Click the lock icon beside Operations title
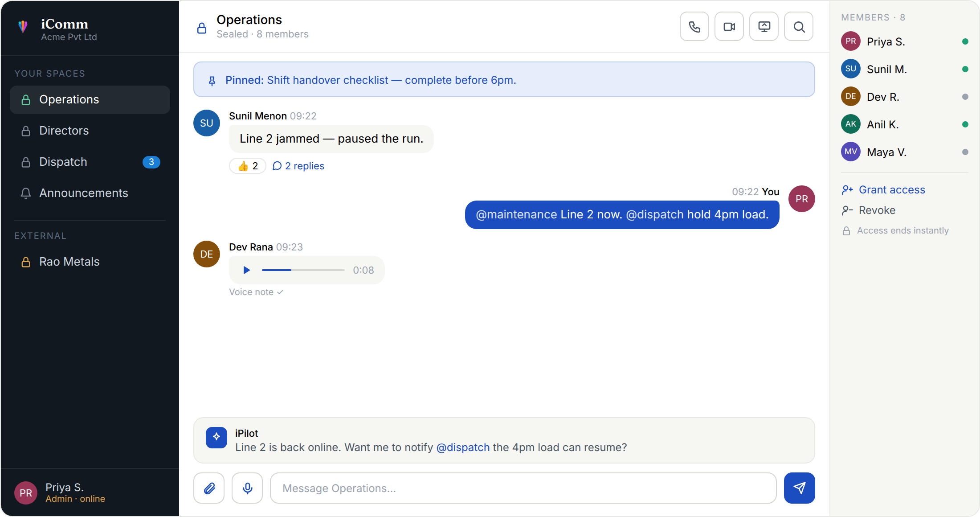The height and width of the screenshot is (517, 980). [x=202, y=28]
